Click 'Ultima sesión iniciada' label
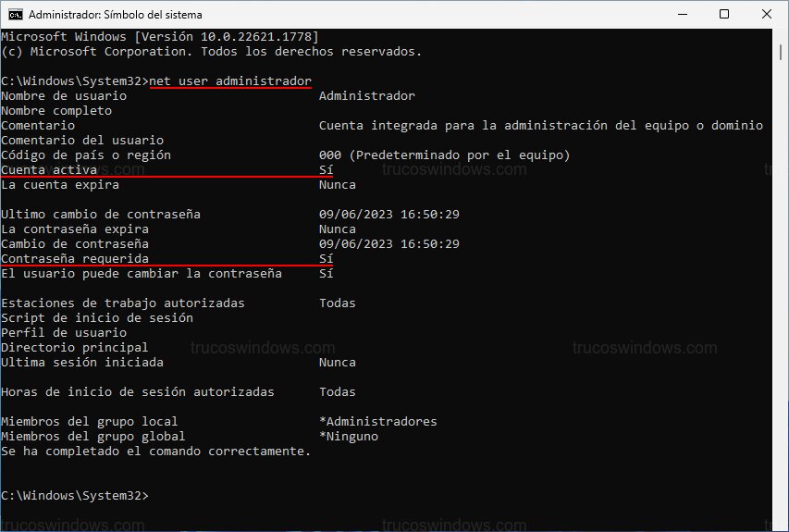 [82, 363]
